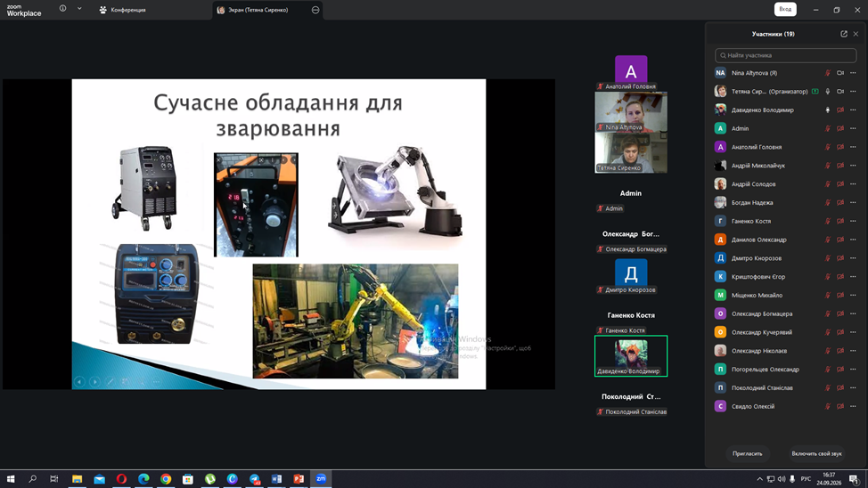Screen dimensions: 868x488
Task: Open more options for Данилов Олександр
Action: [853, 240]
